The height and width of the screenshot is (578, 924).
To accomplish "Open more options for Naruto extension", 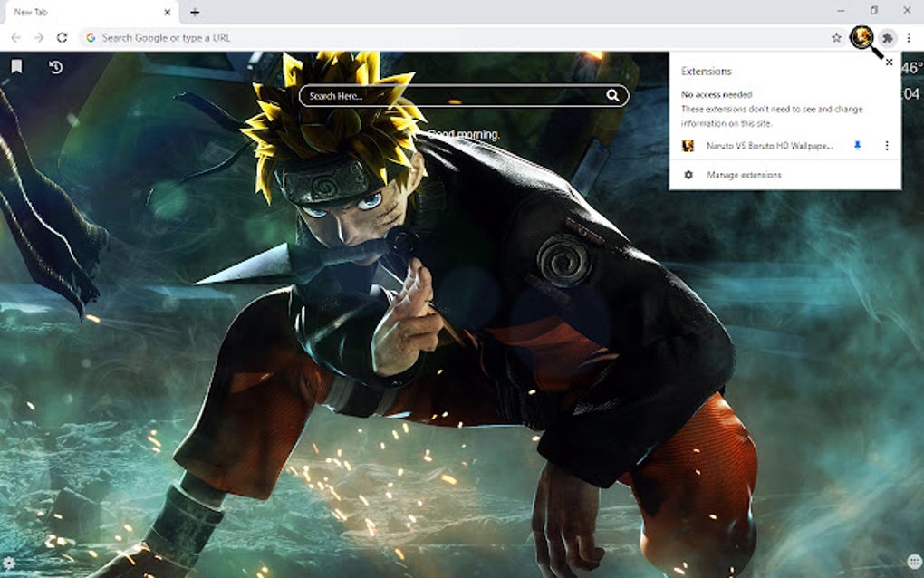I will pos(886,146).
